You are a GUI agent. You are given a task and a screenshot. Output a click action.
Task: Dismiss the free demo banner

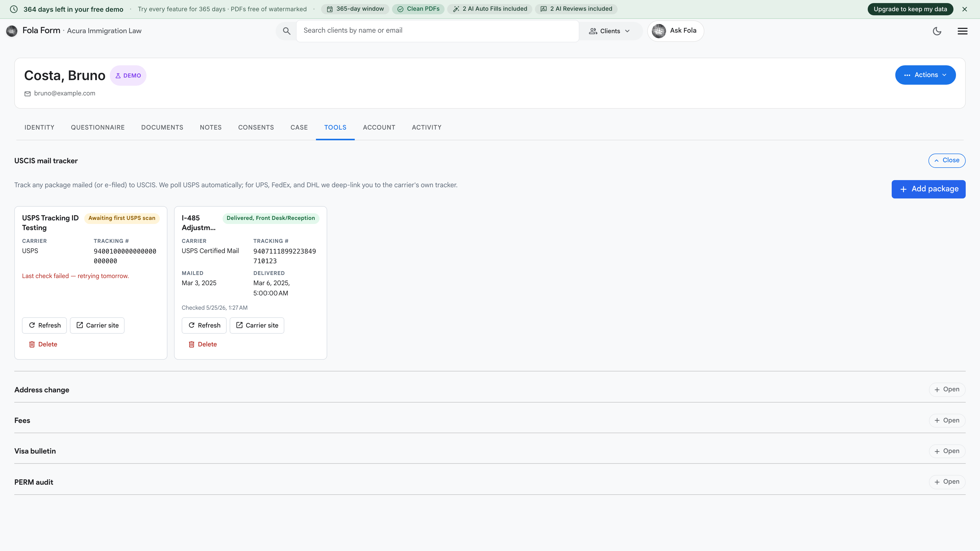click(x=964, y=9)
